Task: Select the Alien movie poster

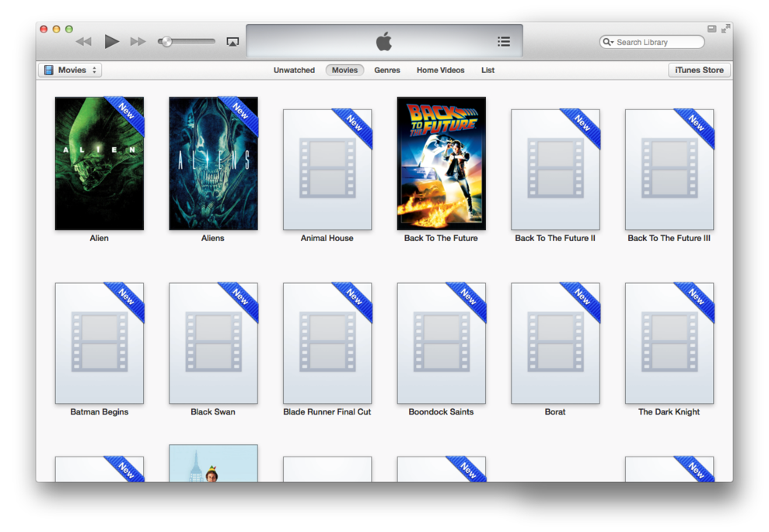Action: [100, 163]
